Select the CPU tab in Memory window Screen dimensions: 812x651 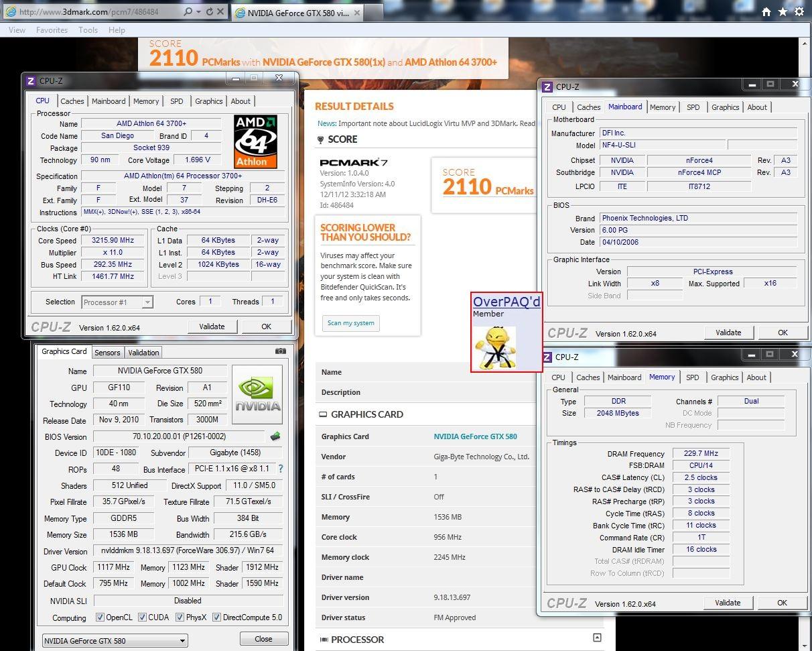[x=558, y=377]
